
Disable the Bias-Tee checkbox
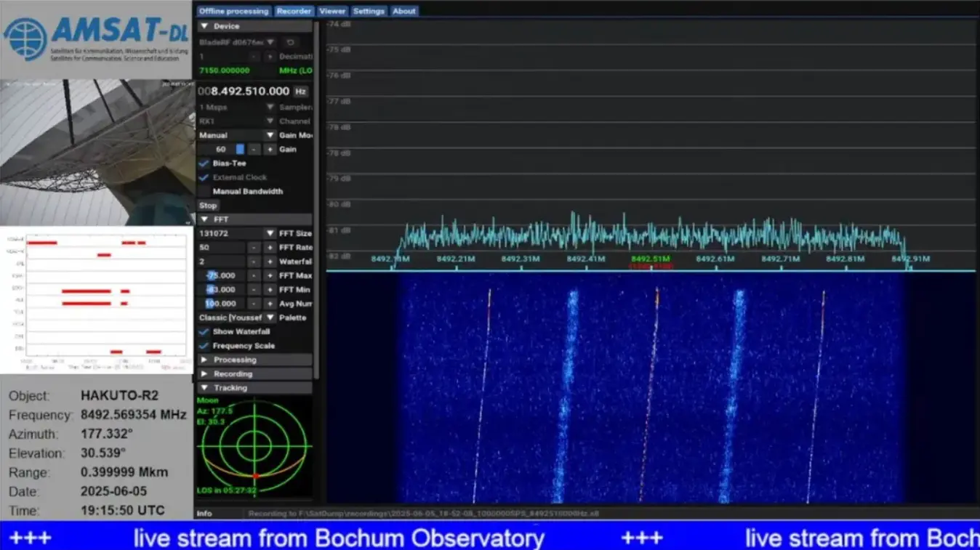click(204, 163)
